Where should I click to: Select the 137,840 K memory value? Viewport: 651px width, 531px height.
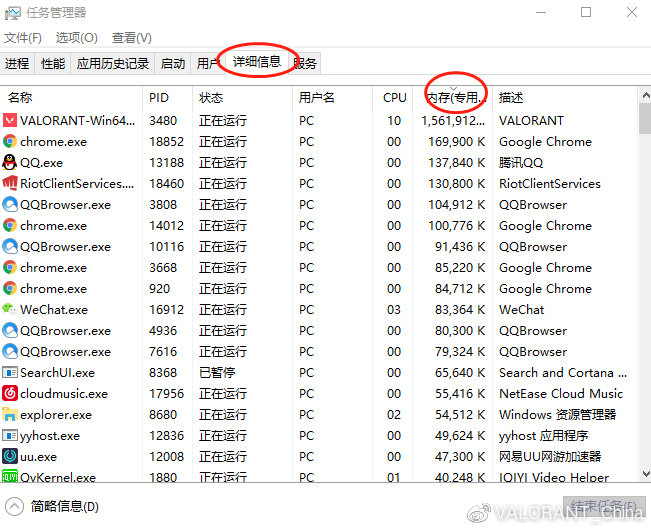[x=457, y=162]
